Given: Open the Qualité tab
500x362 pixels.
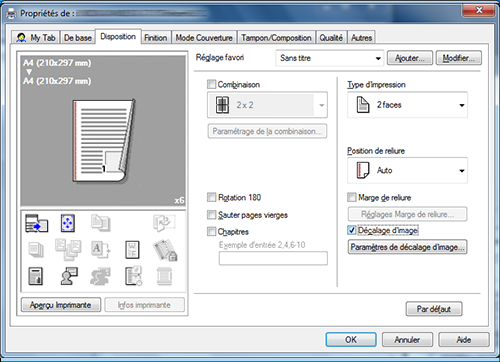Looking at the screenshot, I should pos(331,38).
